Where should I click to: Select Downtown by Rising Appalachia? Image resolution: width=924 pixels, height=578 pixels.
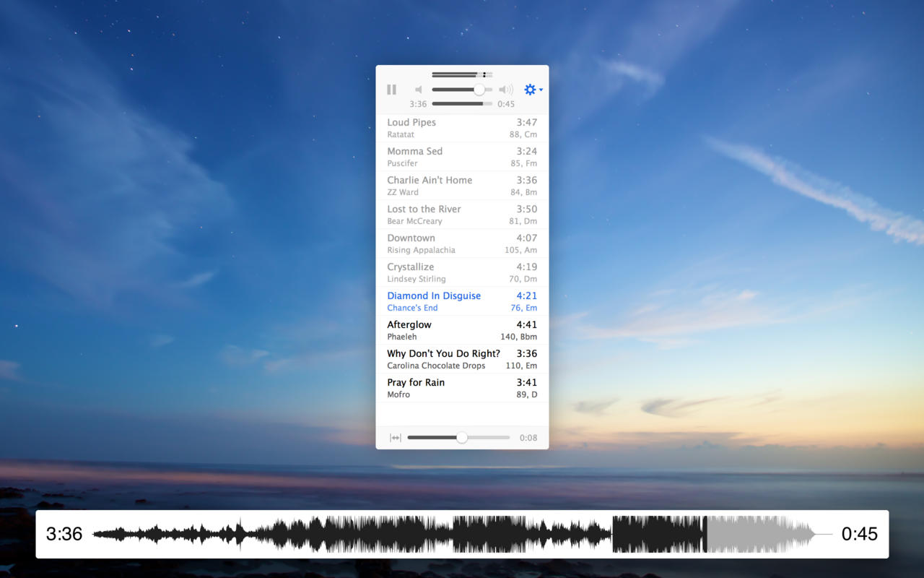(462, 243)
